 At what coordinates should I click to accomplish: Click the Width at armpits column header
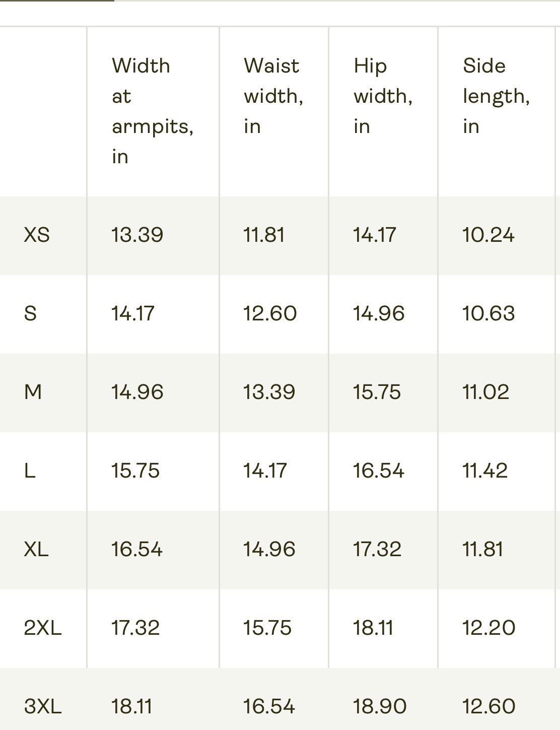coord(153,111)
